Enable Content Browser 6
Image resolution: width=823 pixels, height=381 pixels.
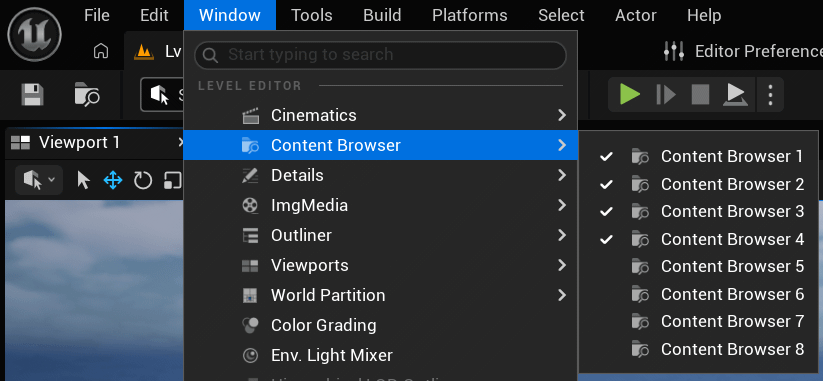[699, 294]
